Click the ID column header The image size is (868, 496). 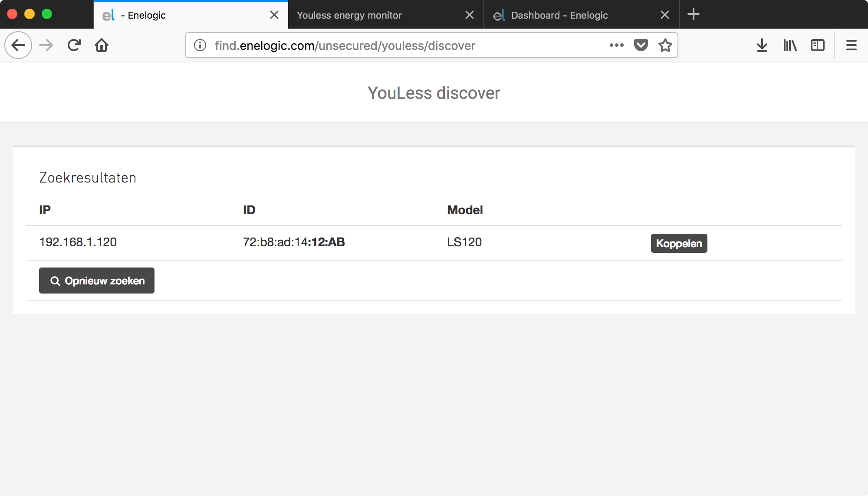click(x=249, y=210)
